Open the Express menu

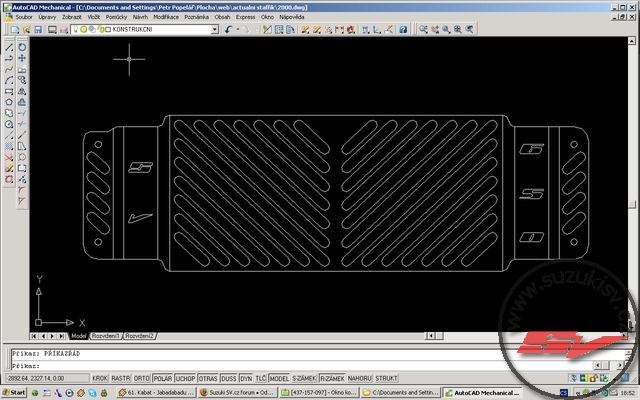(245, 17)
